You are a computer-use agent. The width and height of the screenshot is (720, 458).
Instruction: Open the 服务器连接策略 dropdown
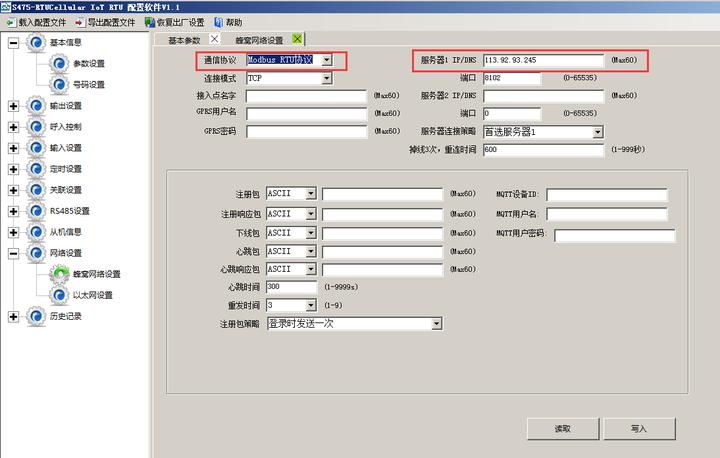pos(597,132)
